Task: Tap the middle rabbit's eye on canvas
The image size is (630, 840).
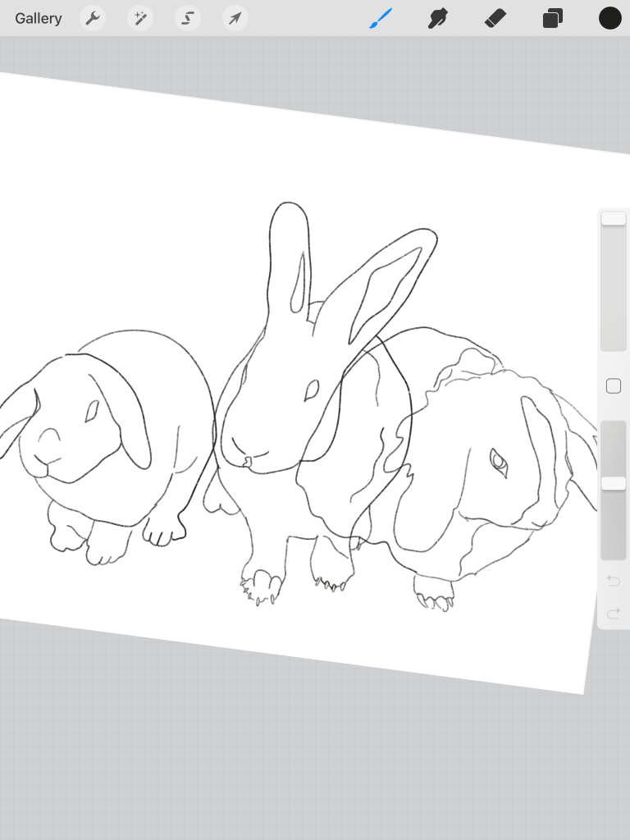Action: (312, 390)
